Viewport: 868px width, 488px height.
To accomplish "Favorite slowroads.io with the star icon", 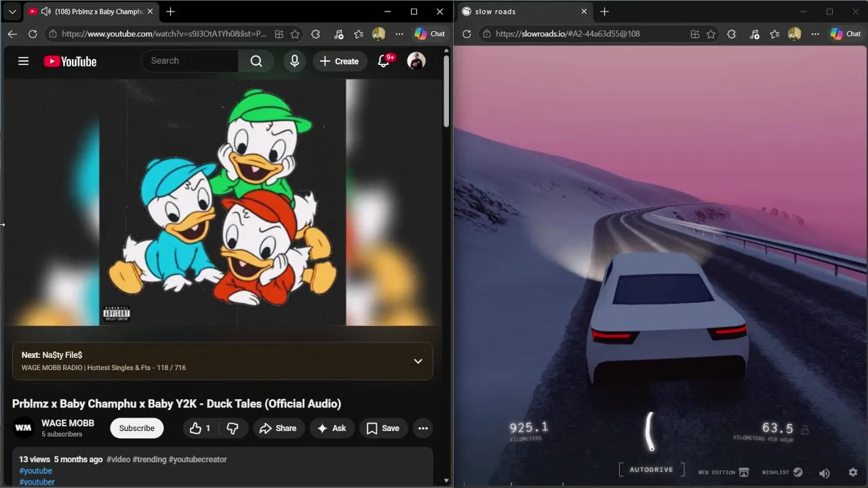I will [711, 34].
